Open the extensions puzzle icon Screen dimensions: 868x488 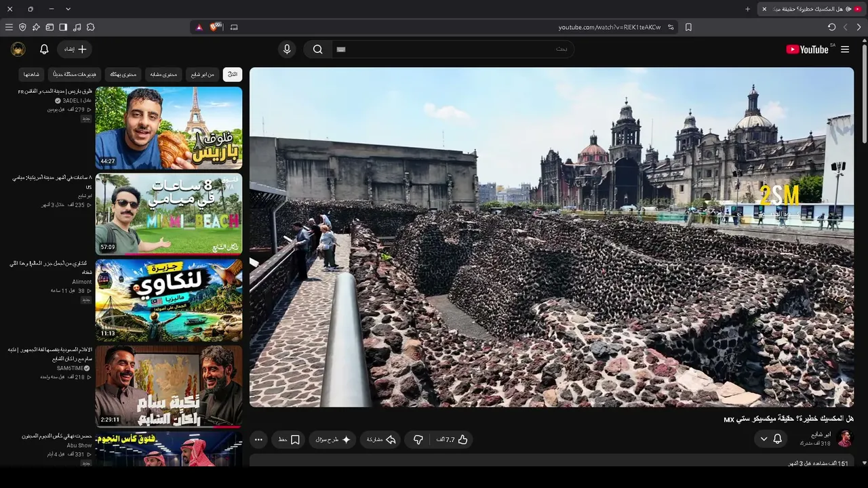[x=90, y=27]
